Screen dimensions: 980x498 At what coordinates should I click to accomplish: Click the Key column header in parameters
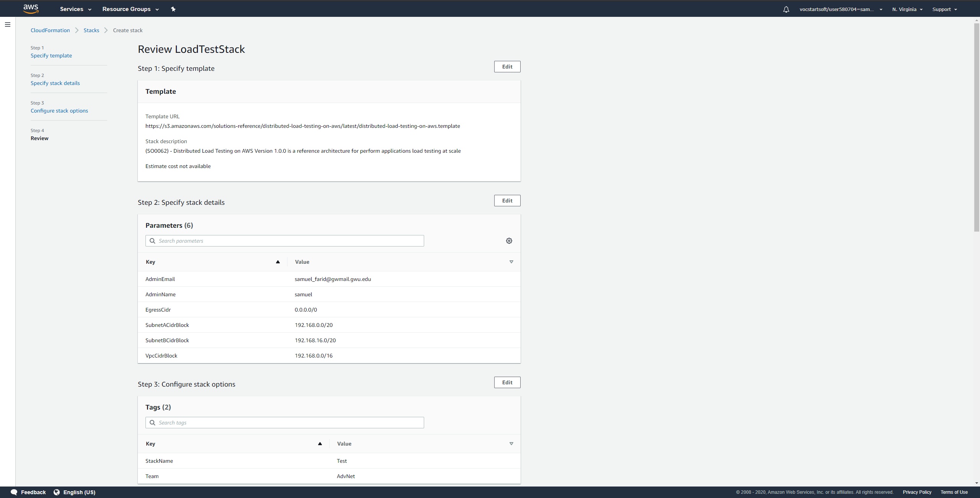[150, 262]
